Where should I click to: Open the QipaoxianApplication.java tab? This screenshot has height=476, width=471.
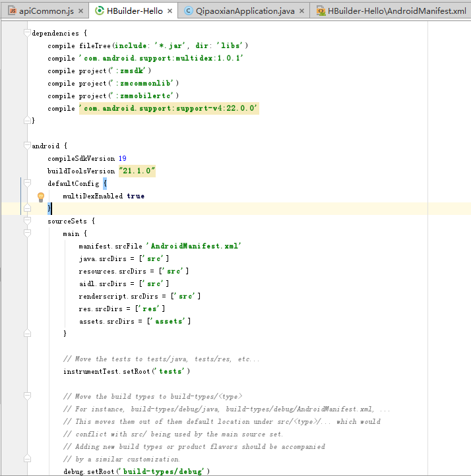245,11
